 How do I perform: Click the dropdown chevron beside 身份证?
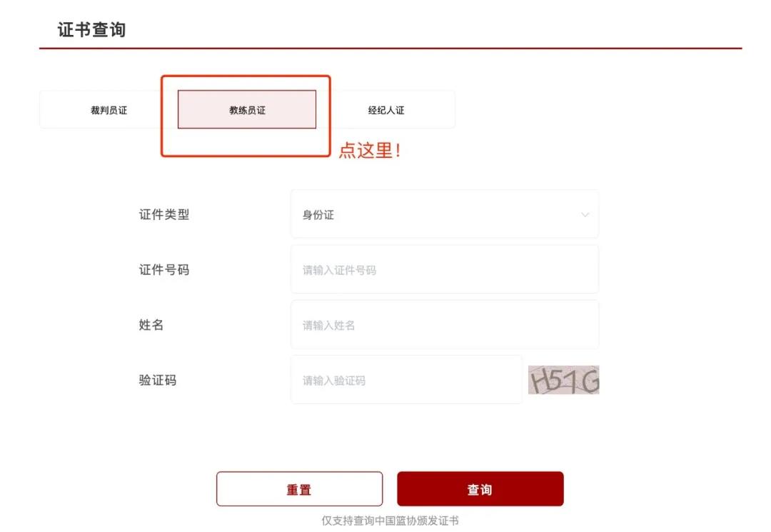click(584, 214)
